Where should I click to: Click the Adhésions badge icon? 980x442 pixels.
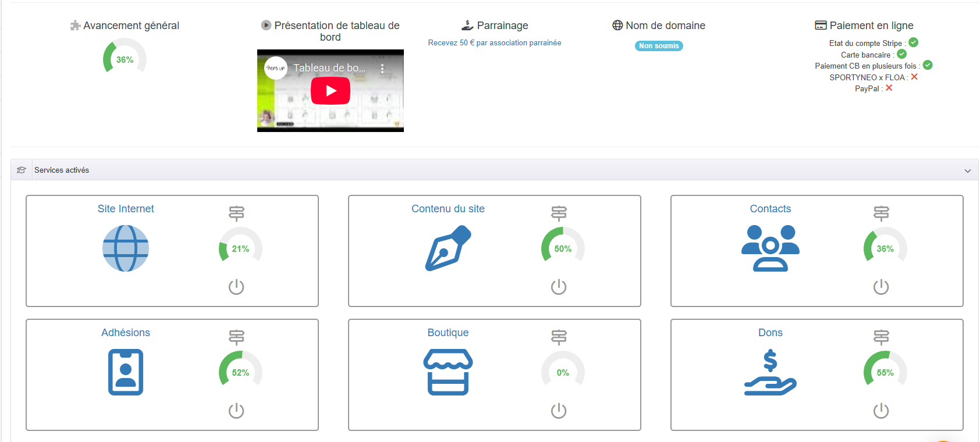tap(126, 372)
